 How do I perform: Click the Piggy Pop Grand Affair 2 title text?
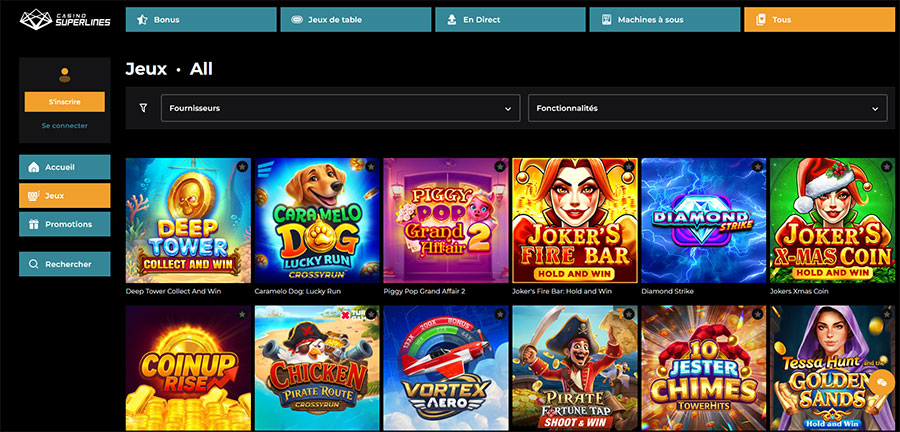(x=424, y=291)
